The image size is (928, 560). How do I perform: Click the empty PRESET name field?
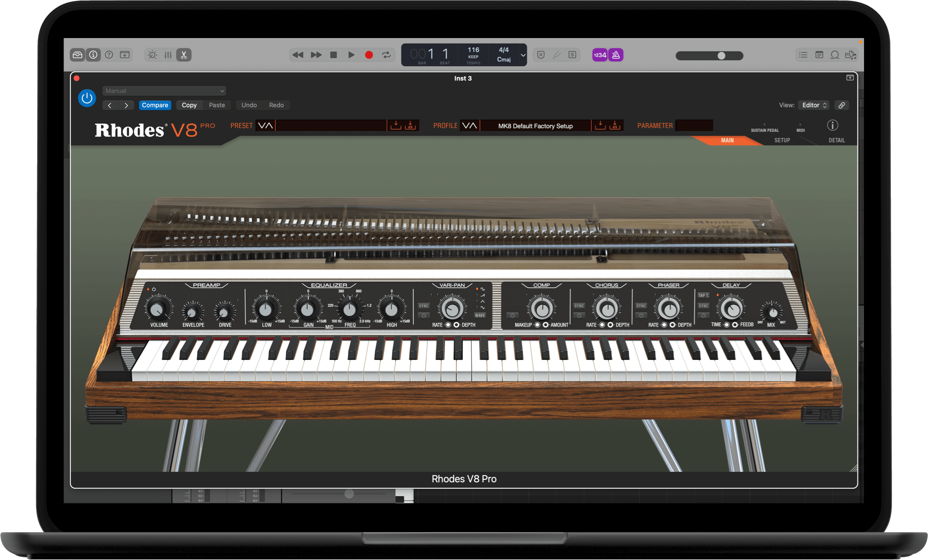coord(331,126)
